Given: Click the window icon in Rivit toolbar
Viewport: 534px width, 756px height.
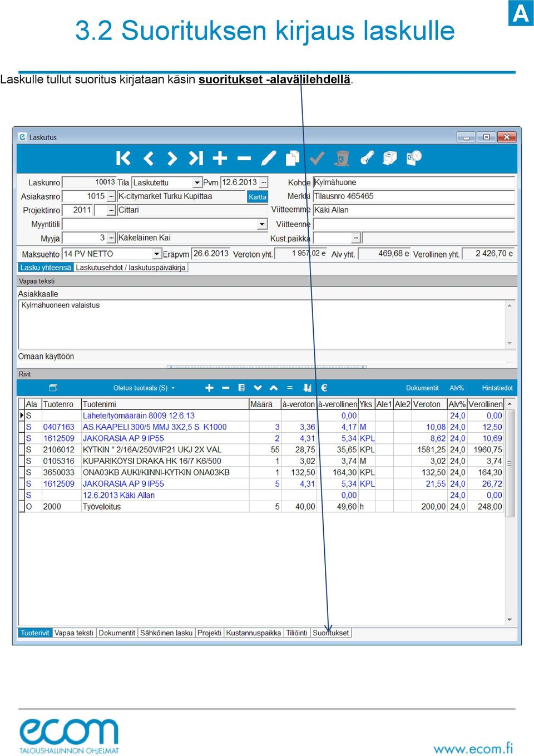Looking at the screenshot, I should [x=53, y=388].
